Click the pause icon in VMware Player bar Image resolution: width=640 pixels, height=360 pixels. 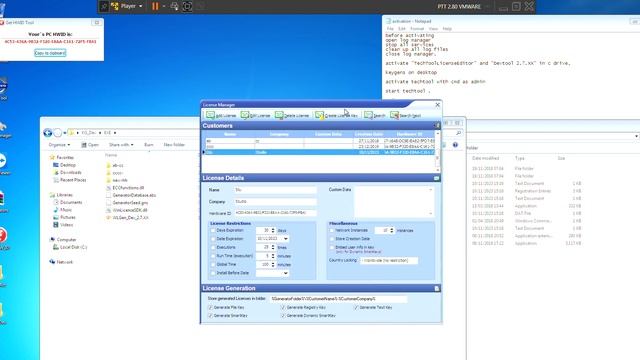click(x=155, y=6)
